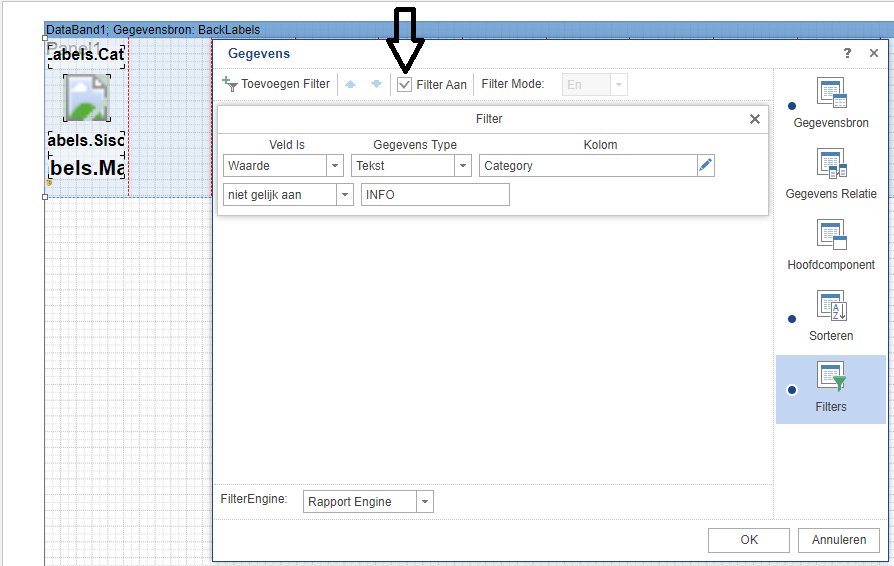Select the Hoofdcomponent section
Screen dimensions: 894x566
(831, 245)
